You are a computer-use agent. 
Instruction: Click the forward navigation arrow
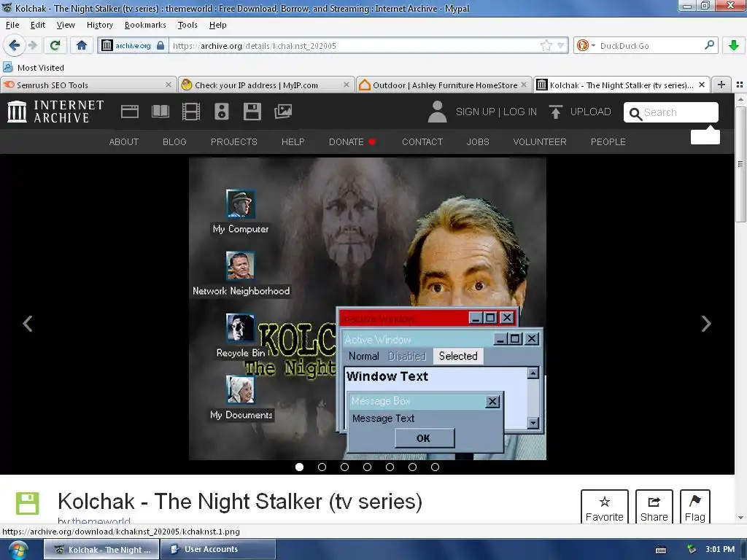tap(32, 45)
